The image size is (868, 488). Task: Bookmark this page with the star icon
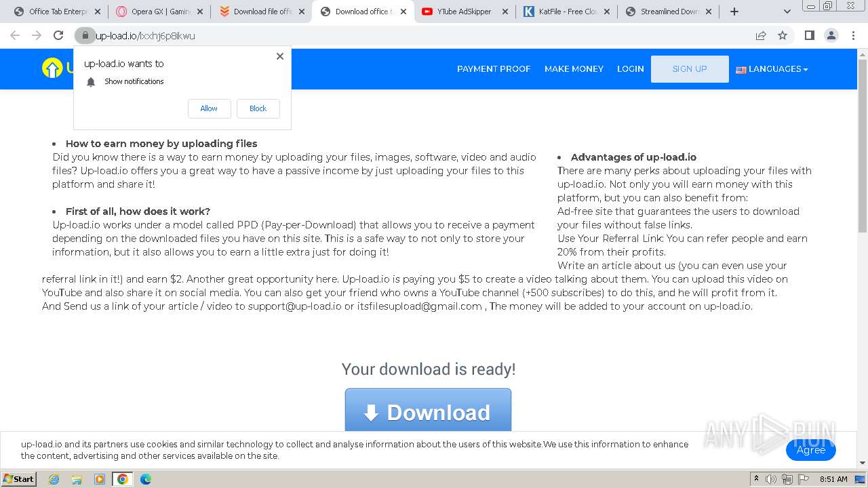point(783,36)
